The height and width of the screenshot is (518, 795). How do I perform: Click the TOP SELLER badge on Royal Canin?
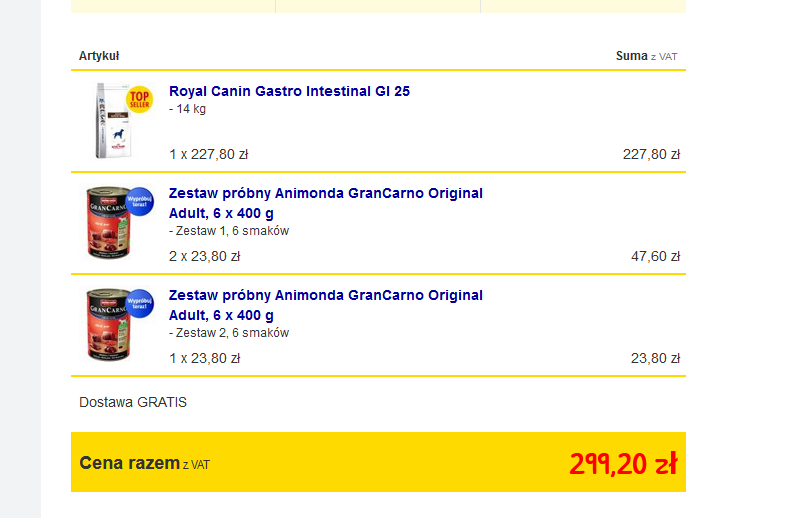(139, 99)
